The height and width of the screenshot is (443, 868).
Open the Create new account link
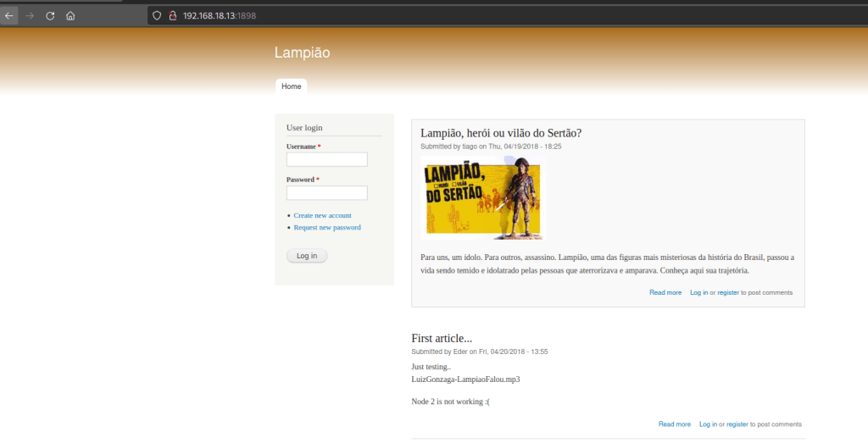pyautogui.click(x=322, y=215)
